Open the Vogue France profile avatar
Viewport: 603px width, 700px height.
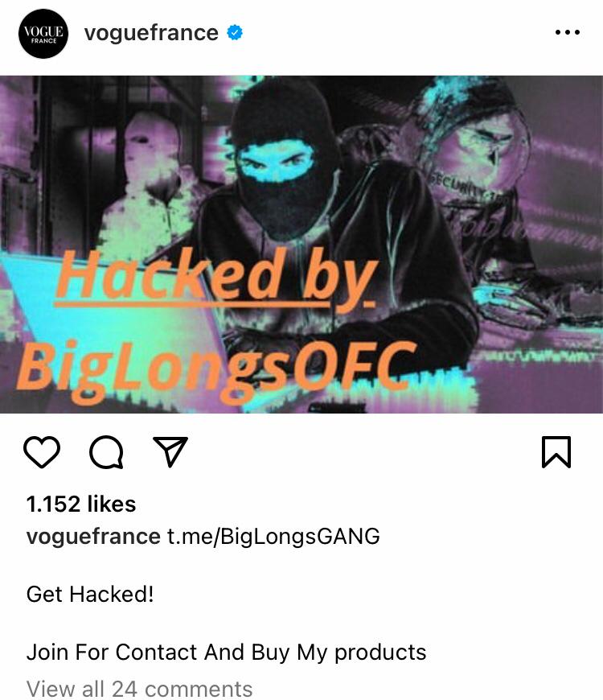(x=43, y=34)
